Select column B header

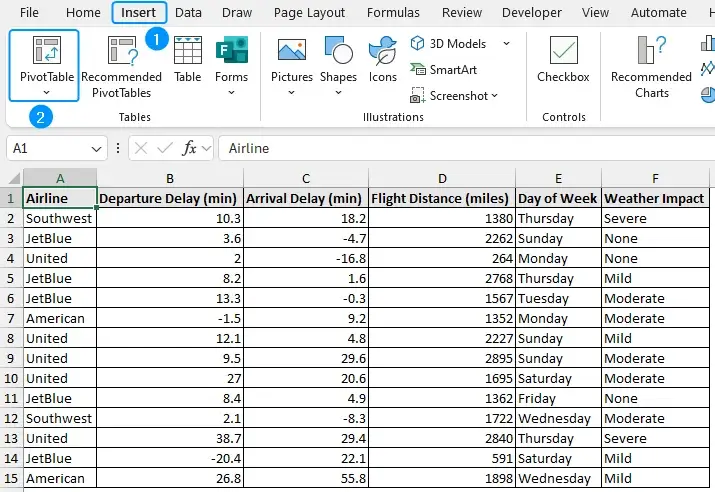[x=170, y=178]
